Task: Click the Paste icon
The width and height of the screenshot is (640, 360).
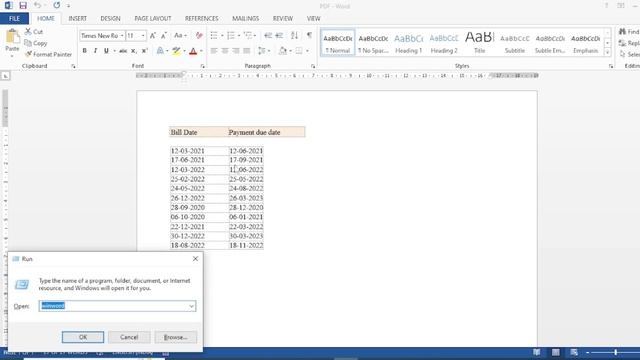Action: (x=12, y=37)
